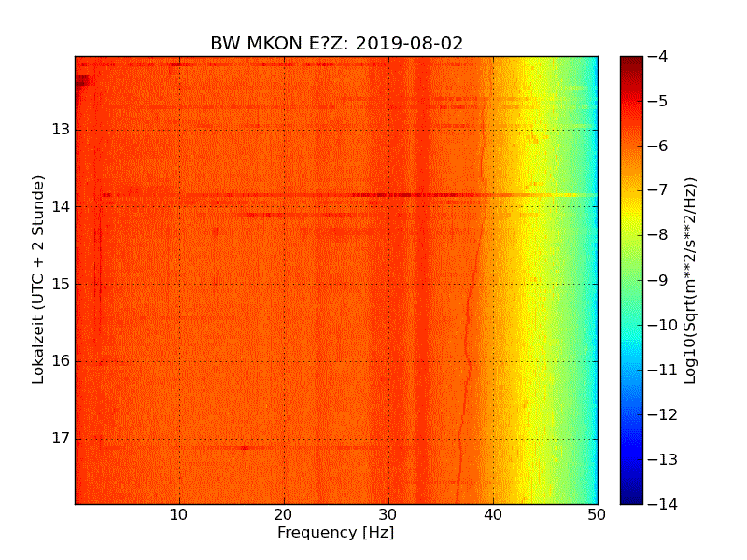Click the colorbar label Log10(Sqrt(m**2/s**2/Hz))
Image resolution: width=747 pixels, height=560 pixels.
tap(690, 281)
